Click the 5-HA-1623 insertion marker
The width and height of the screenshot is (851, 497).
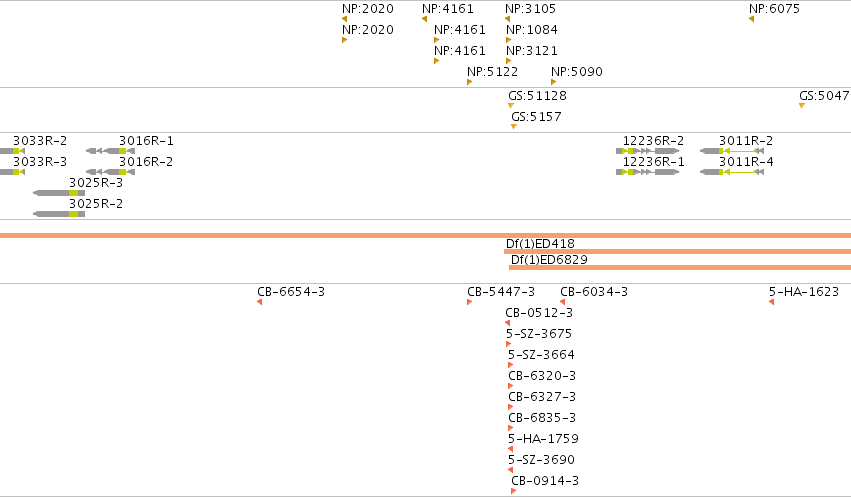(771, 302)
